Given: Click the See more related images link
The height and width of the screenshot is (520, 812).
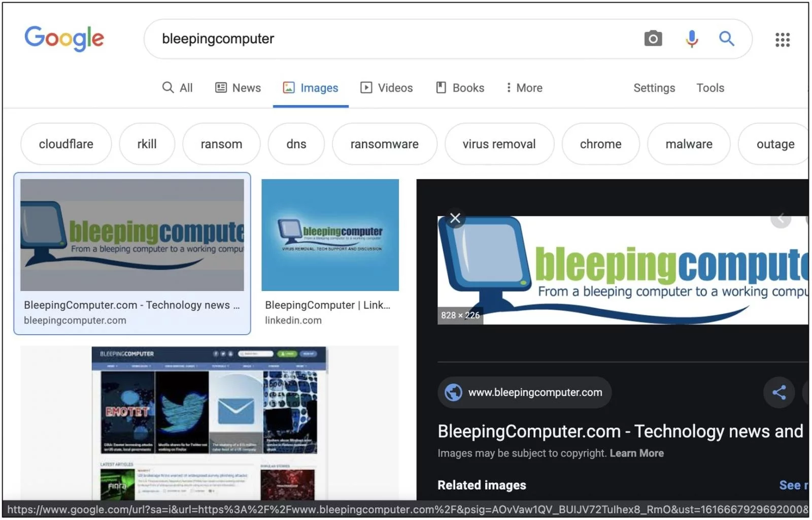Looking at the screenshot, I should click(794, 485).
